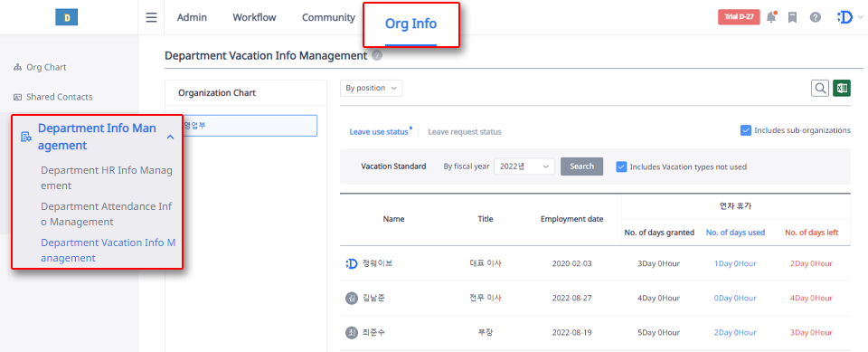Toggle the hamburger menu icon

tap(151, 18)
